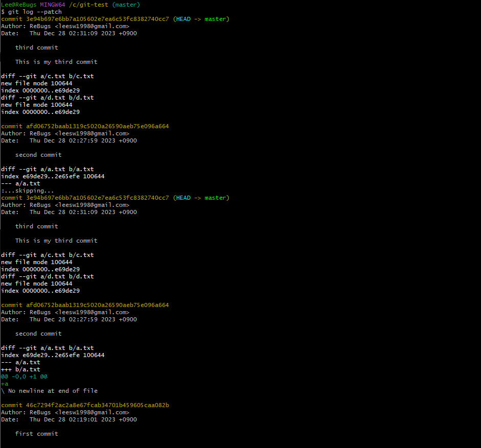Click the last 'This is my third commit' line
The image size is (481, 448).
coord(56,241)
